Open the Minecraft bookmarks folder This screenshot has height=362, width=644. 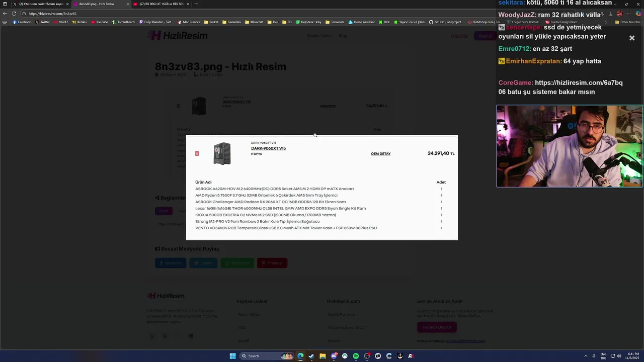click(x=254, y=22)
